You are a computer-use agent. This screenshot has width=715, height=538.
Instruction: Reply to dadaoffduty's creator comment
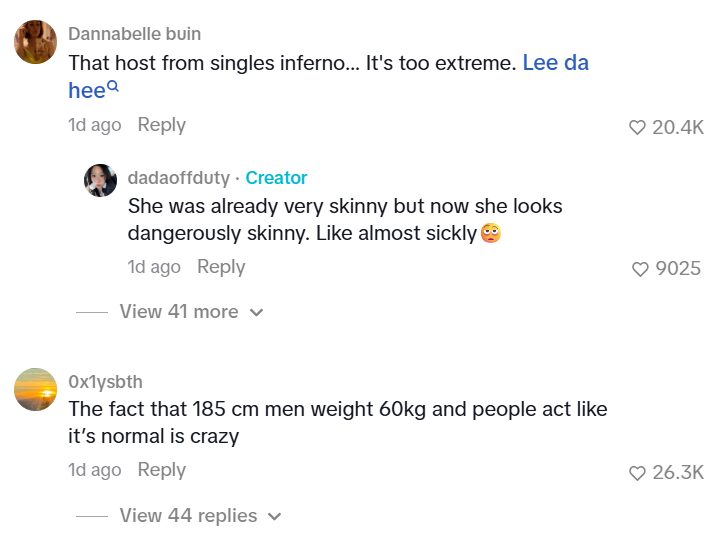pos(221,267)
